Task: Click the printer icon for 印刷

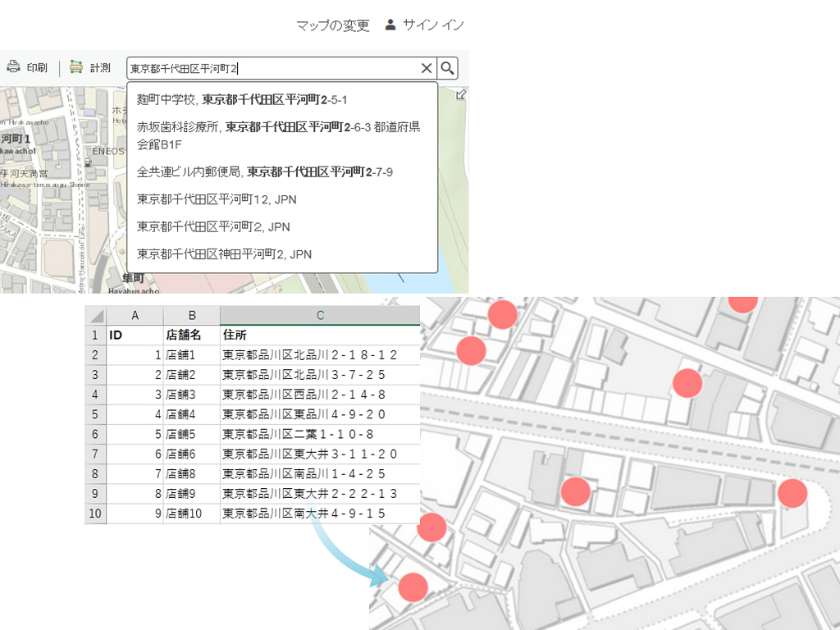Action: coord(13,67)
